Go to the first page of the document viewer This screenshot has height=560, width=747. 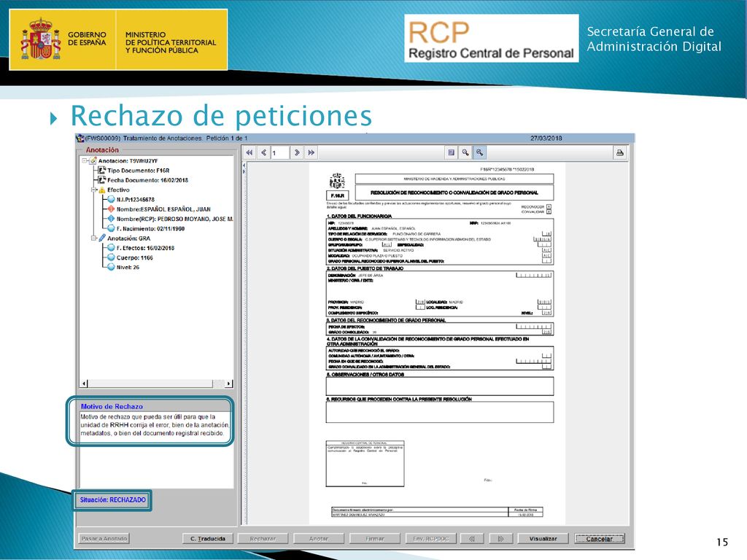[249, 153]
